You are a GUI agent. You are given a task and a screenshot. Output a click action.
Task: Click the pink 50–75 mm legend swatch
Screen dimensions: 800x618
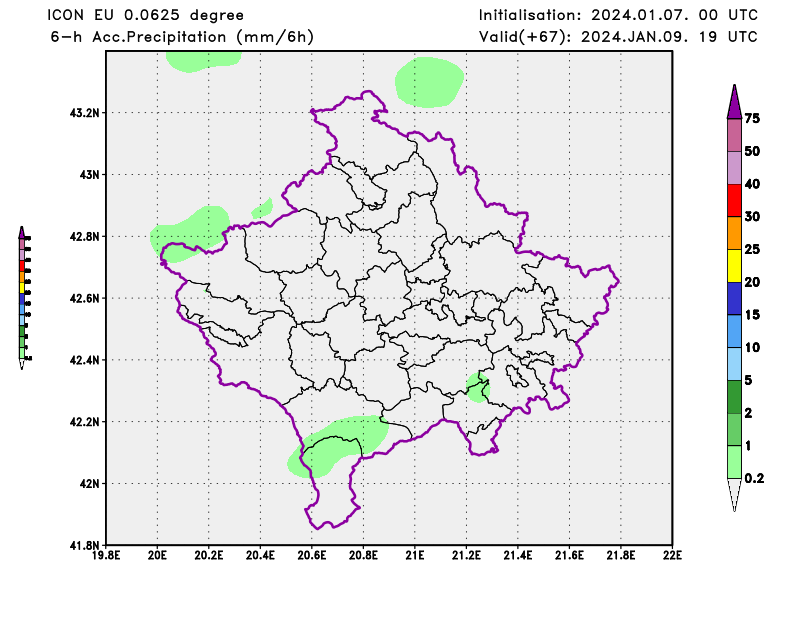pos(734,135)
